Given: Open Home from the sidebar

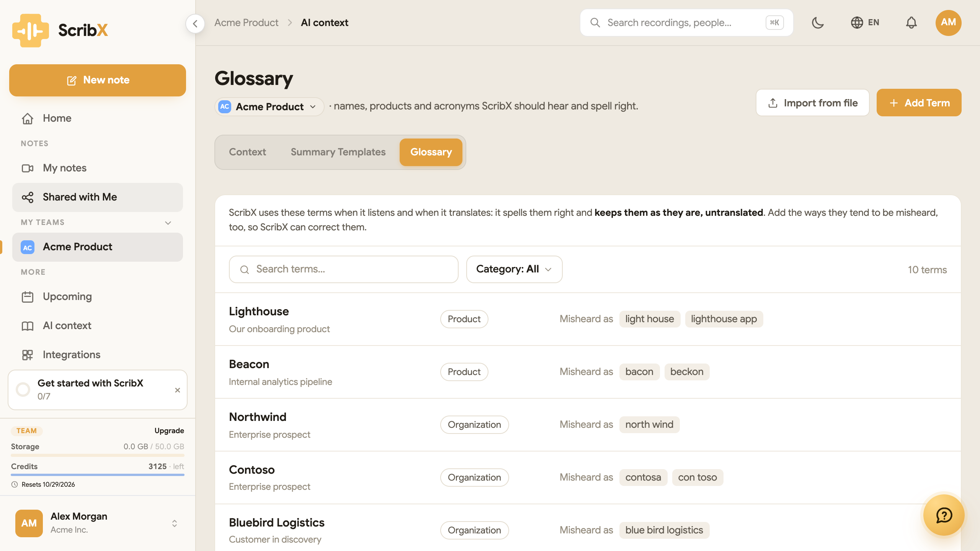Looking at the screenshot, I should pyautogui.click(x=98, y=118).
